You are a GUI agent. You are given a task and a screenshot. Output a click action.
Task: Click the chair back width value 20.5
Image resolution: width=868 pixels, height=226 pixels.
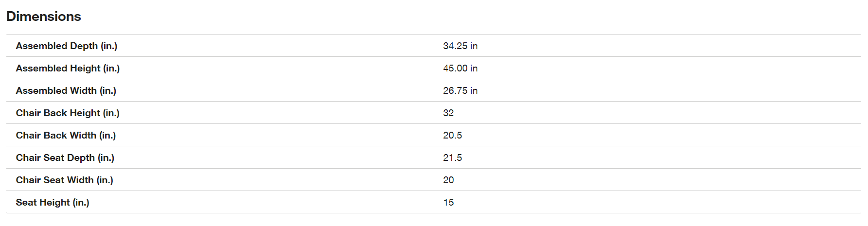tap(452, 135)
